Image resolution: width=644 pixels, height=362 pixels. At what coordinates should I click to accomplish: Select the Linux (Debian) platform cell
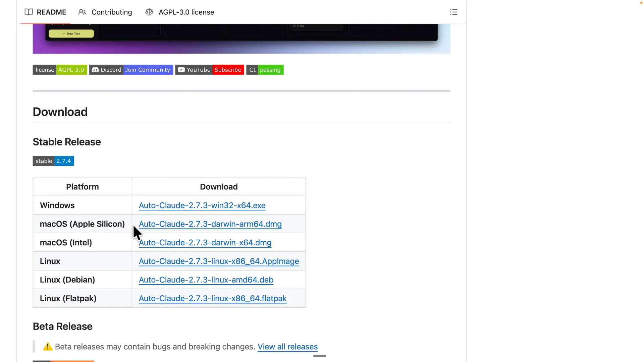(x=83, y=280)
